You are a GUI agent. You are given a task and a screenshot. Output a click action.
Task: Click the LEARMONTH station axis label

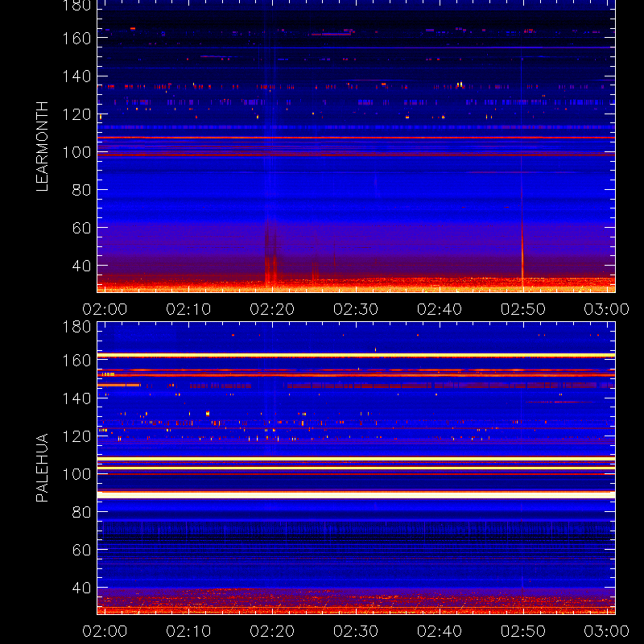tap(43, 147)
